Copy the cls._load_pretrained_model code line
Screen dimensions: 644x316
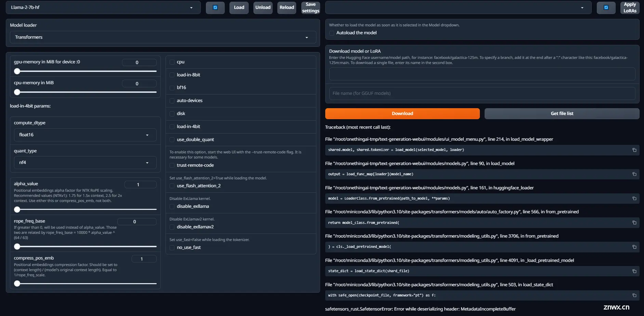(x=634, y=247)
